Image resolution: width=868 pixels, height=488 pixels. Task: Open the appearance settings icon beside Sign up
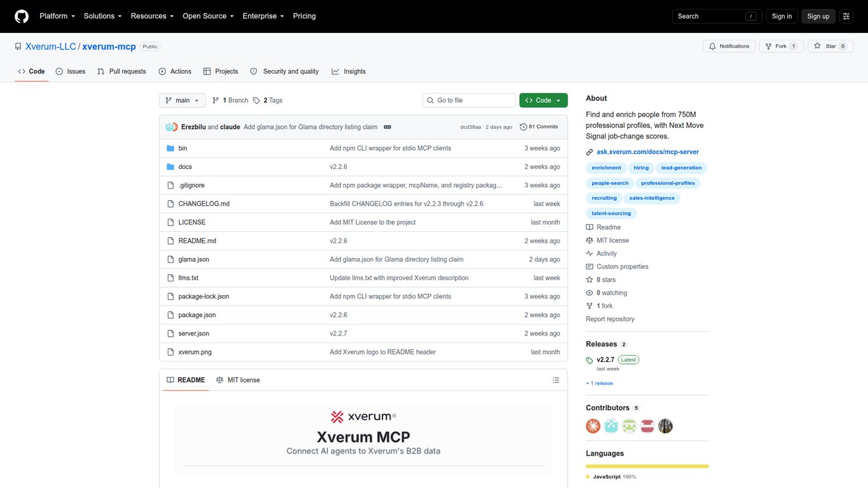846,17
